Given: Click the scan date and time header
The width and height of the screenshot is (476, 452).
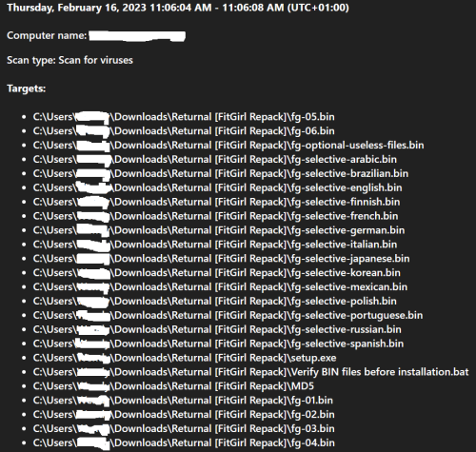Looking at the screenshot, I should click(x=178, y=8).
